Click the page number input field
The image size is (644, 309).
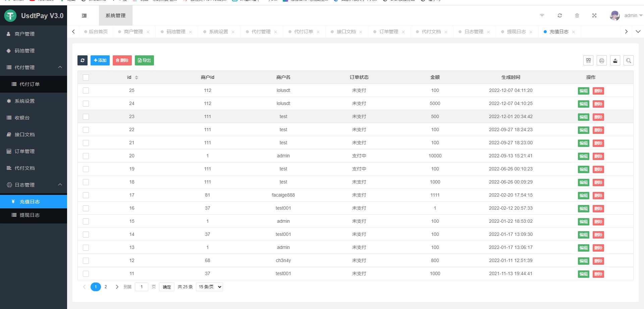(142, 287)
